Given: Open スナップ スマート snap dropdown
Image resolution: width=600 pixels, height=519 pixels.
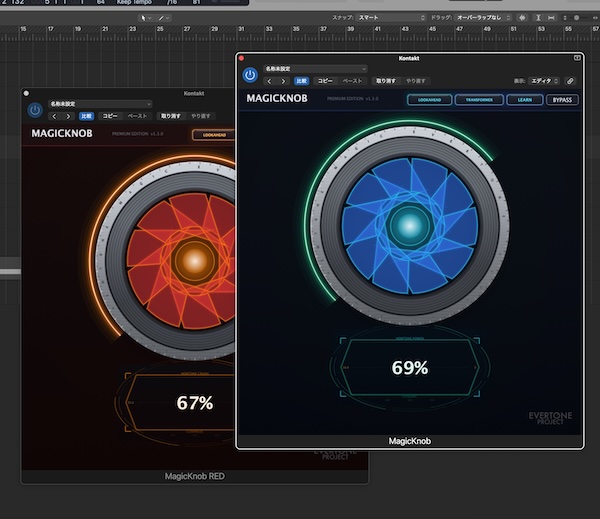Looking at the screenshot, I should (391, 18).
